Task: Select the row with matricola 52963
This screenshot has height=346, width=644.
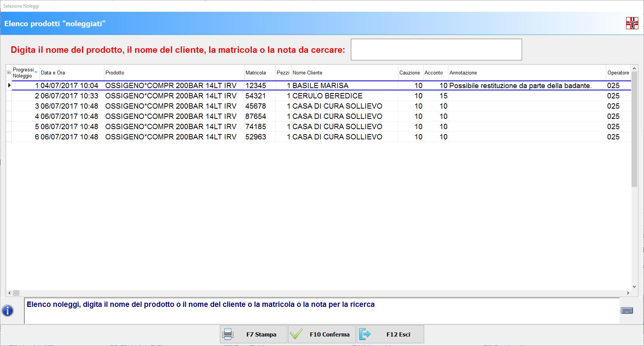Action: point(256,137)
